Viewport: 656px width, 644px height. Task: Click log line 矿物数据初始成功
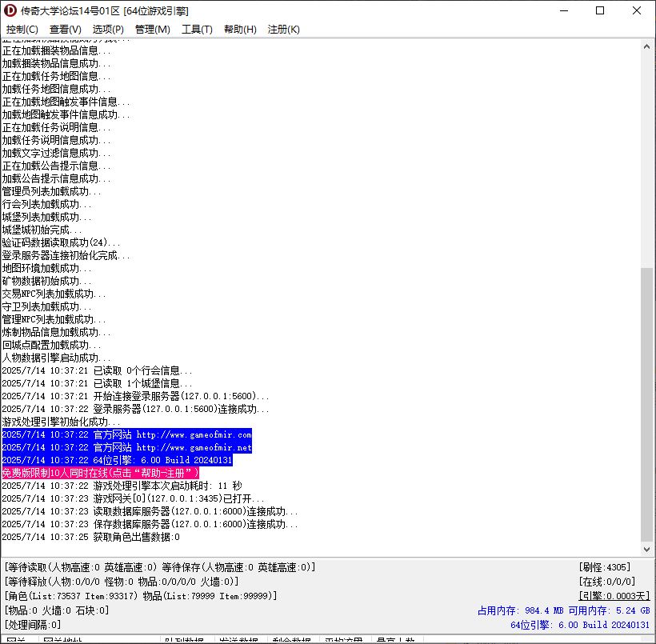click(x=47, y=281)
